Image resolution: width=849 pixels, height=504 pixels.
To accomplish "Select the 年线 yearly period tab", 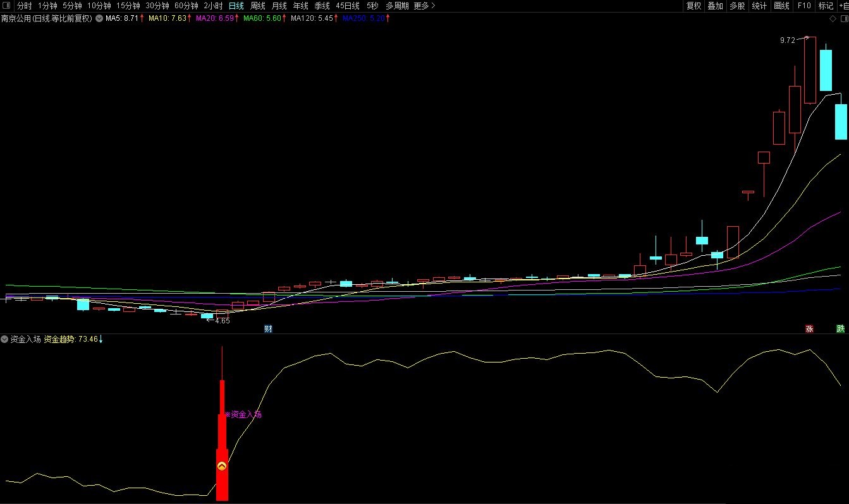I will [300, 6].
